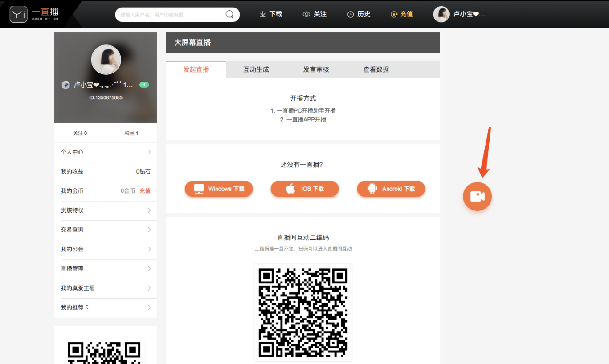Click the download arrow icon in header

click(263, 14)
